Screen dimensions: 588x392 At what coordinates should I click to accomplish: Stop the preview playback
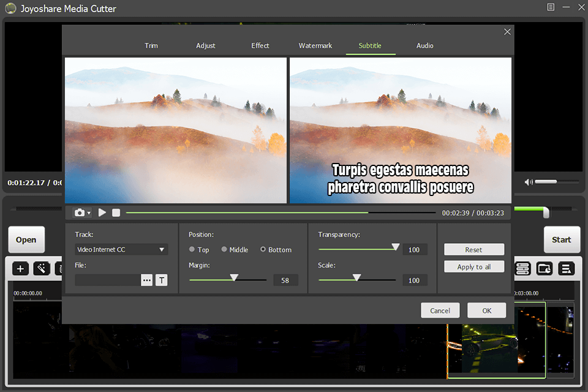tap(116, 213)
